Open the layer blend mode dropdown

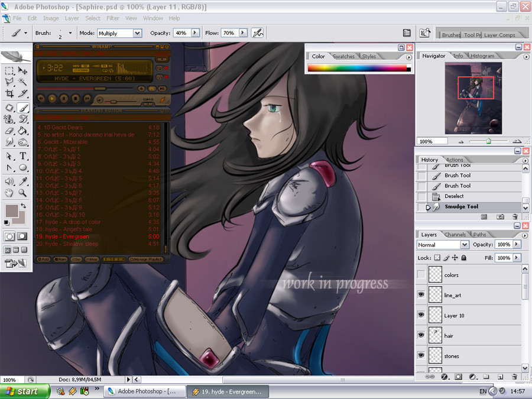(465, 245)
